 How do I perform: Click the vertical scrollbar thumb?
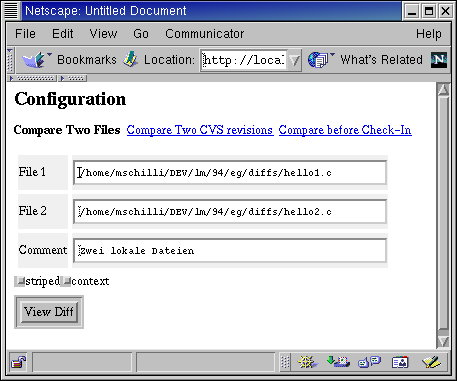(443, 213)
